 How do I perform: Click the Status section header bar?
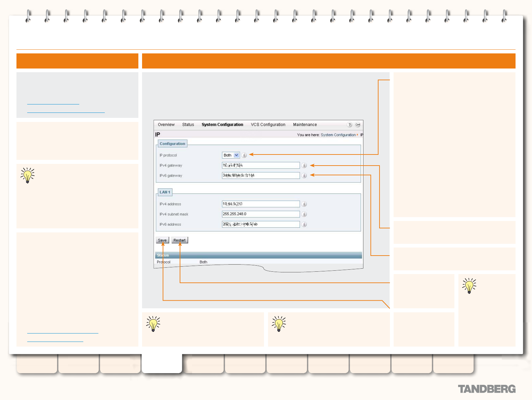259,255
